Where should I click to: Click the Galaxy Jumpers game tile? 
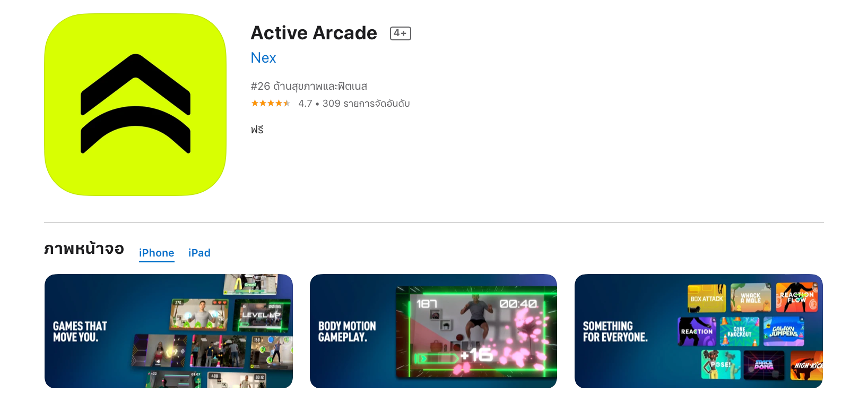(x=784, y=331)
